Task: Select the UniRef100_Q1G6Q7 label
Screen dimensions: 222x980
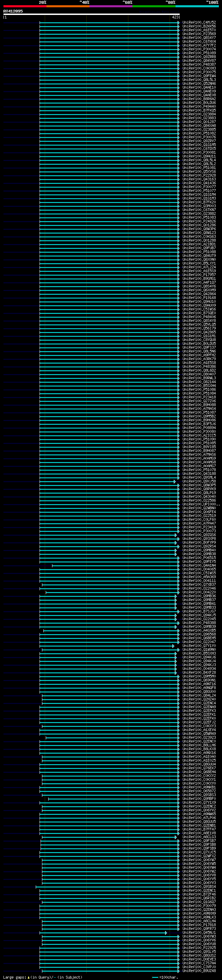Action: [x=199, y=902]
